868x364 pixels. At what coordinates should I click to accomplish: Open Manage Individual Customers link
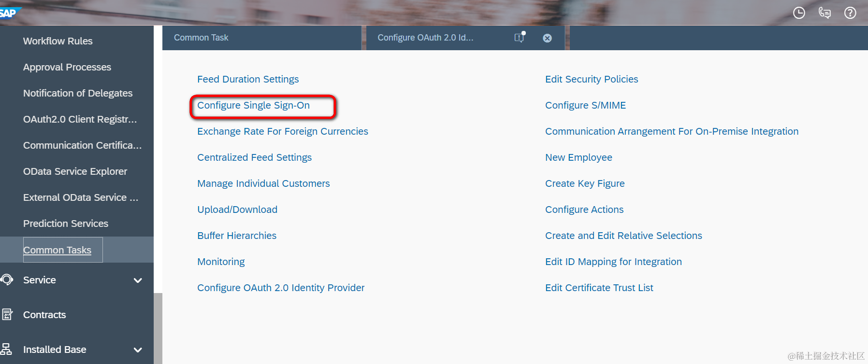point(263,183)
